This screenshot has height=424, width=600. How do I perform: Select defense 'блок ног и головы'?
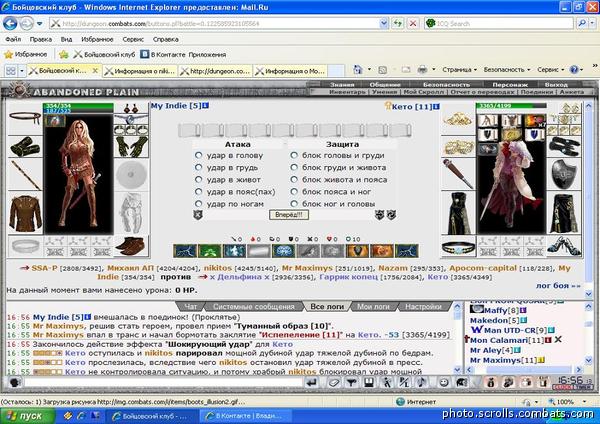294,204
